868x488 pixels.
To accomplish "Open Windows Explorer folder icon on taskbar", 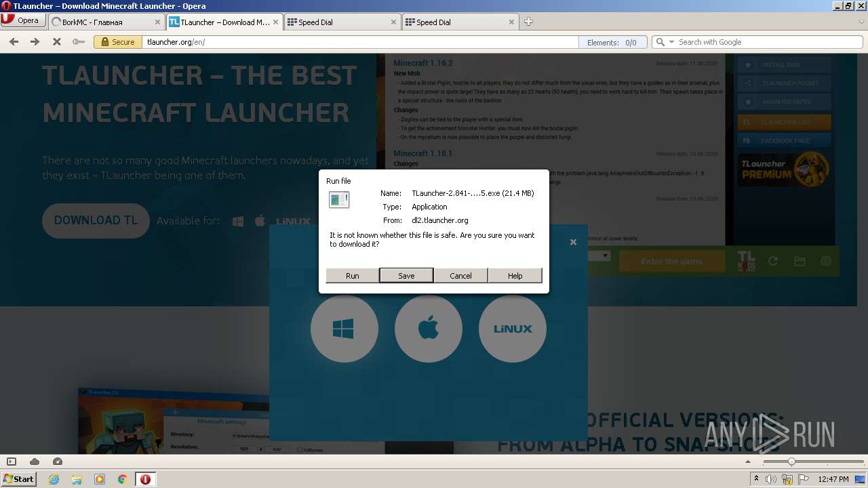I will pos(77,479).
